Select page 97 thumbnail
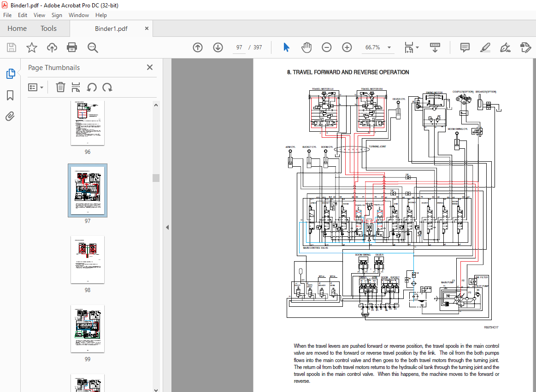This screenshot has width=536, height=392. pos(88,190)
